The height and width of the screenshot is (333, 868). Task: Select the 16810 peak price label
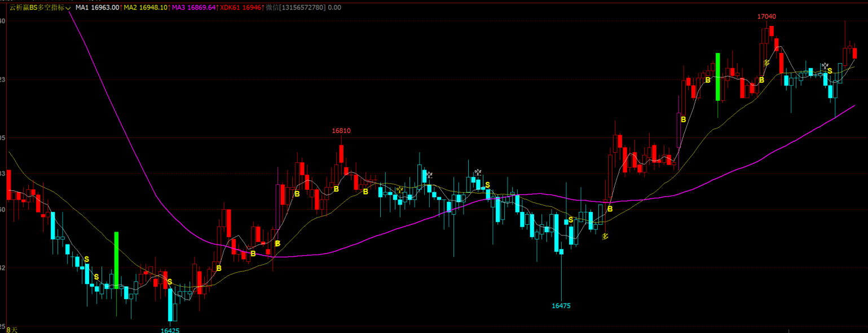(341, 131)
